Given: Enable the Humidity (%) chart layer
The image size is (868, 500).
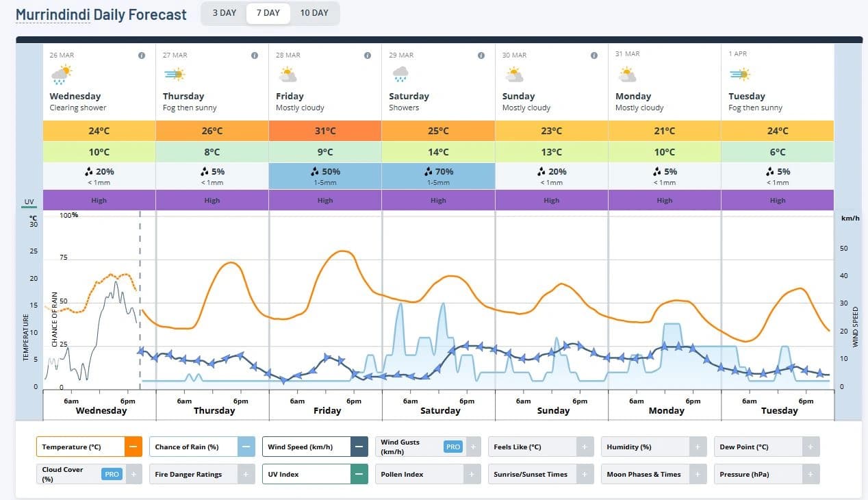Looking at the screenshot, I should tap(698, 447).
